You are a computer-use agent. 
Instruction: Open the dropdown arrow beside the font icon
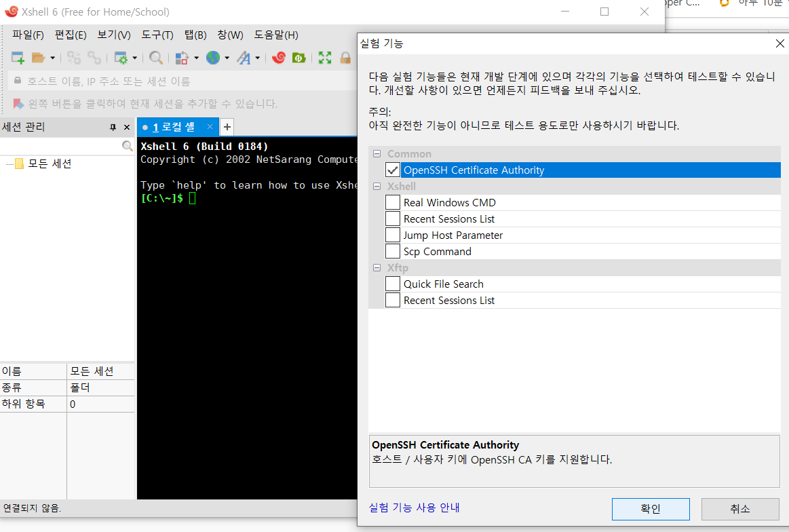[258, 58]
